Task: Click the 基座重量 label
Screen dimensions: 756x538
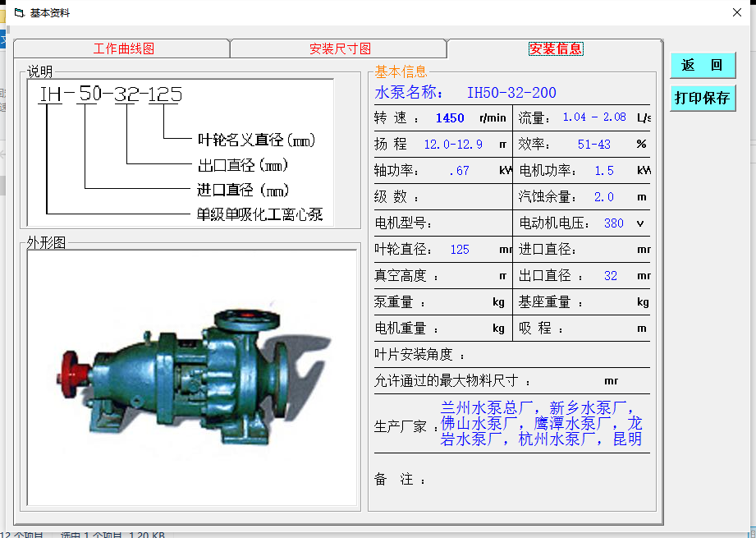Action: [551, 302]
